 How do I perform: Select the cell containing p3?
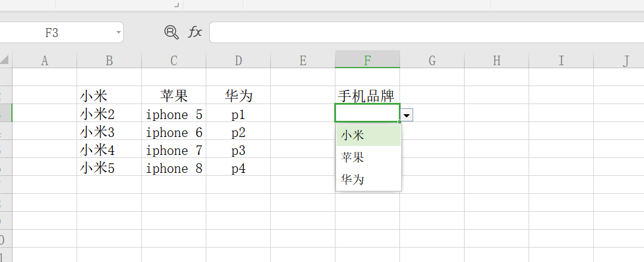tap(238, 150)
